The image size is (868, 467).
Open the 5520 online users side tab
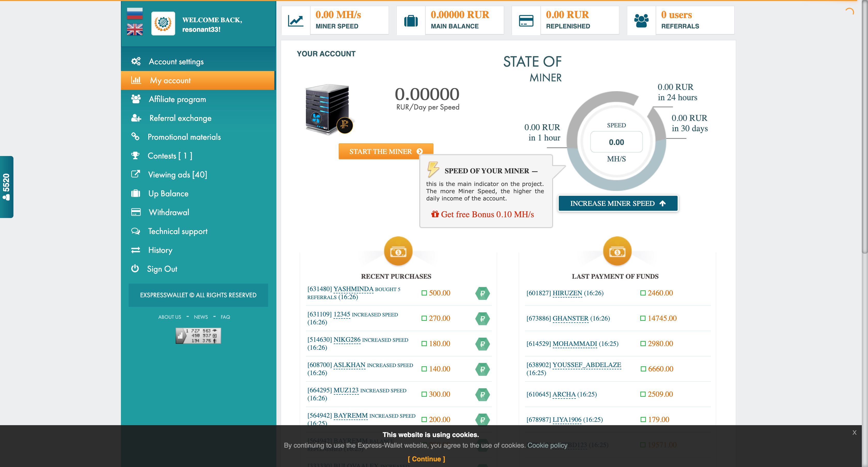click(x=6, y=187)
